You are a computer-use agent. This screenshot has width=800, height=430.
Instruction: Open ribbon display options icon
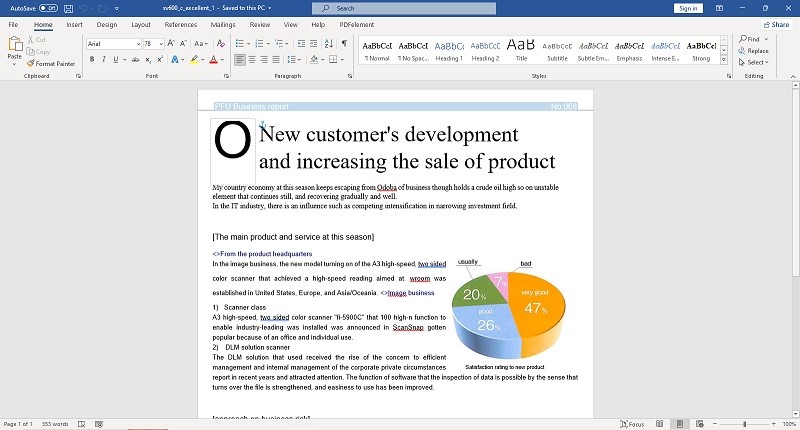[x=719, y=8]
